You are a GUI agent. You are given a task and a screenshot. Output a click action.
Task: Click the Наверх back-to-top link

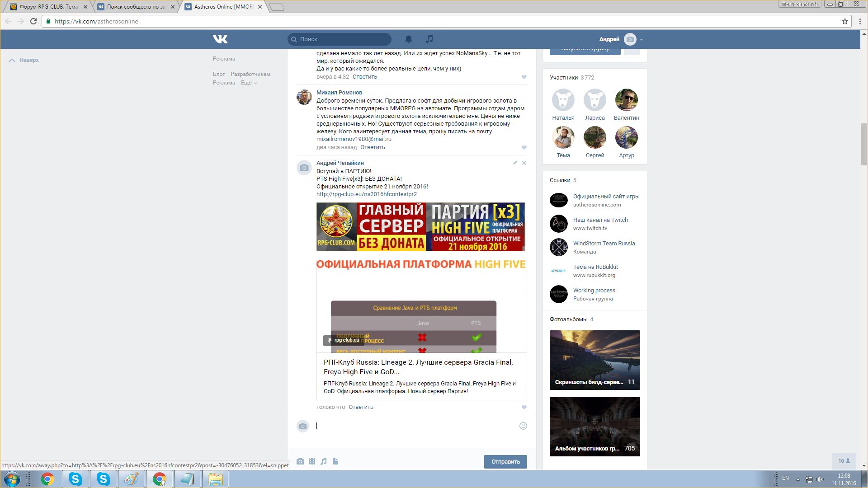(24, 60)
